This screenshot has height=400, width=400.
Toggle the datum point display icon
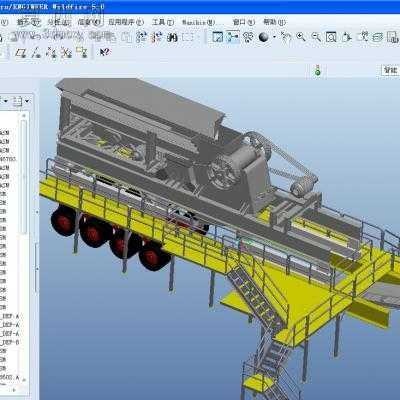(x=51, y=52)
